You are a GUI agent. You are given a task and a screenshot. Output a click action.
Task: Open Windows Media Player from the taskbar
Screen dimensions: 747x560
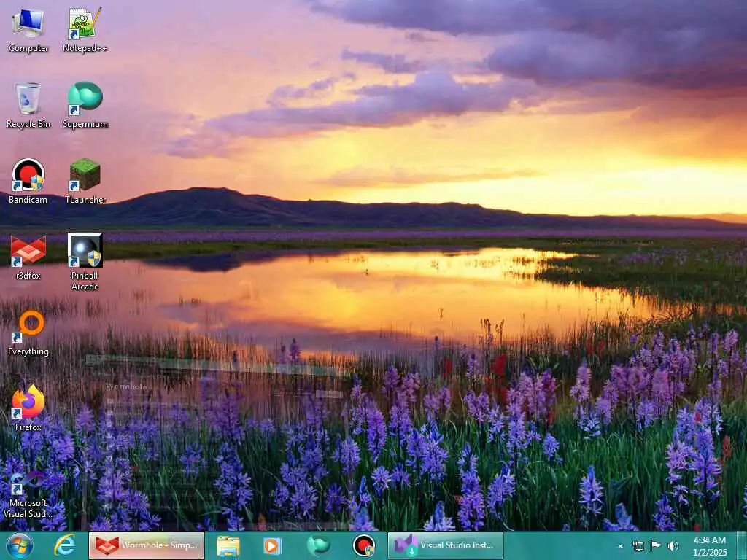pos(273,545)
